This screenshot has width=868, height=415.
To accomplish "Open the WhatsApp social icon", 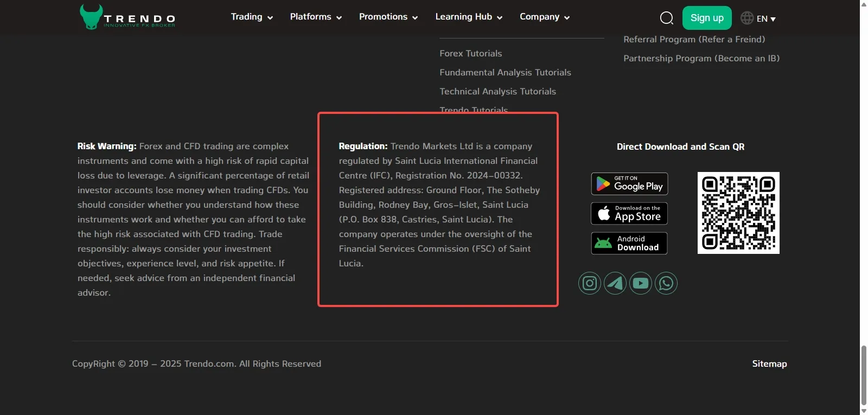I will click(666, 283).
